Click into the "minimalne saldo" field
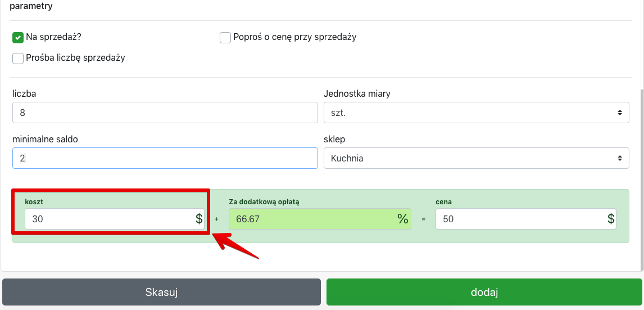The height and width of the screenshot is (310, 644). 165,158
